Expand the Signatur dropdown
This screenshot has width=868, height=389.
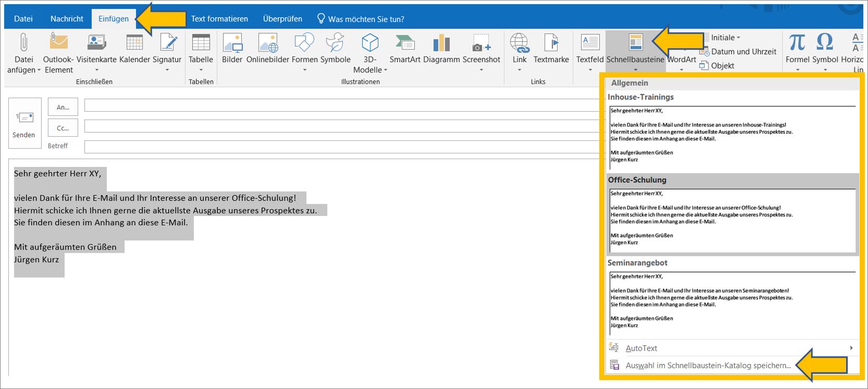[167, 70]
